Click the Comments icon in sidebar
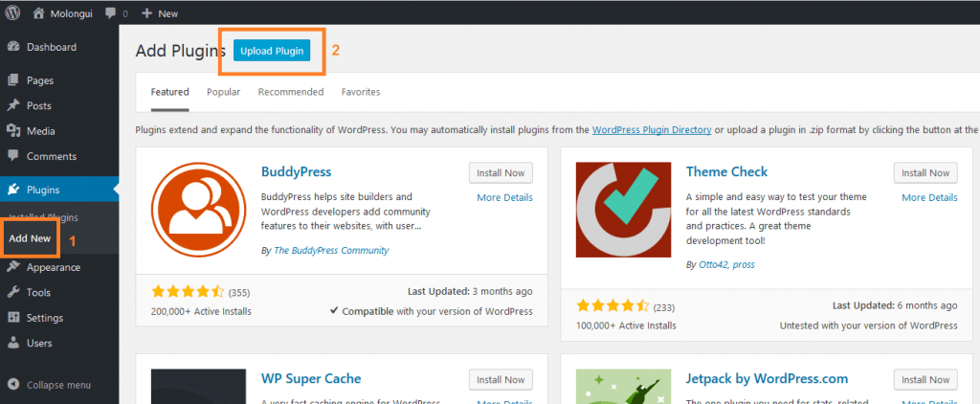 coord(13,156)
